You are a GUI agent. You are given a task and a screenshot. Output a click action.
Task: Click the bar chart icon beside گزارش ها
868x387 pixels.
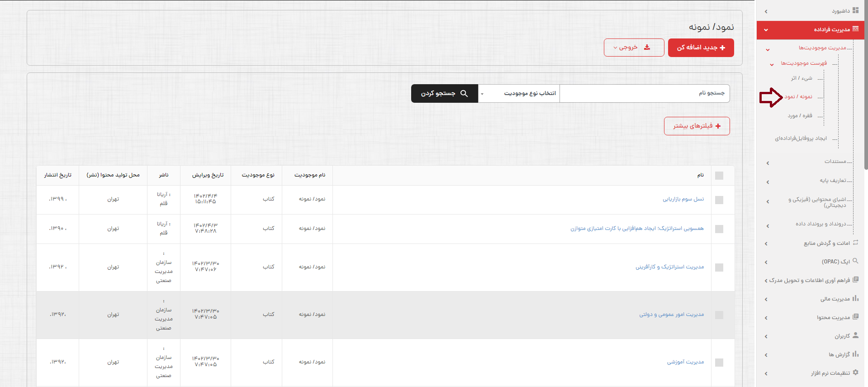855,354
